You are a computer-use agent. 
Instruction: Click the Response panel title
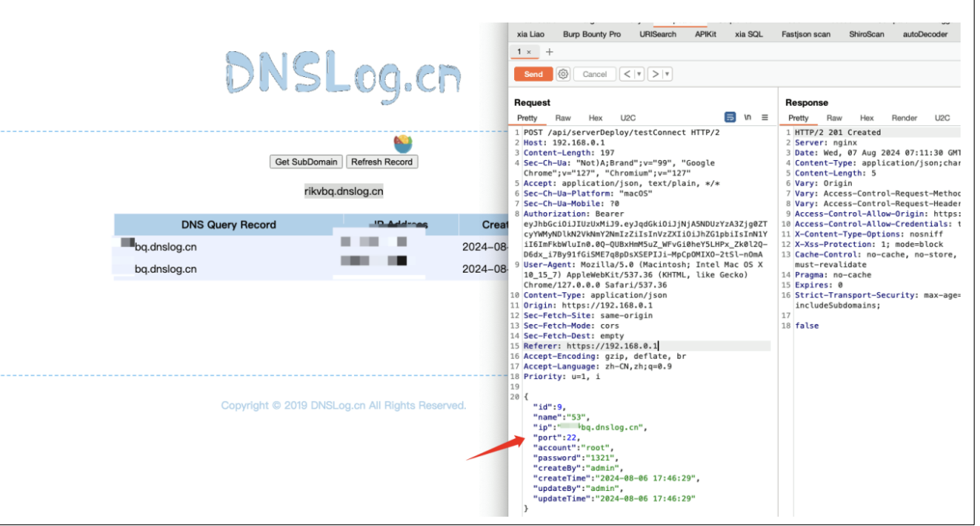pos(807,103)
